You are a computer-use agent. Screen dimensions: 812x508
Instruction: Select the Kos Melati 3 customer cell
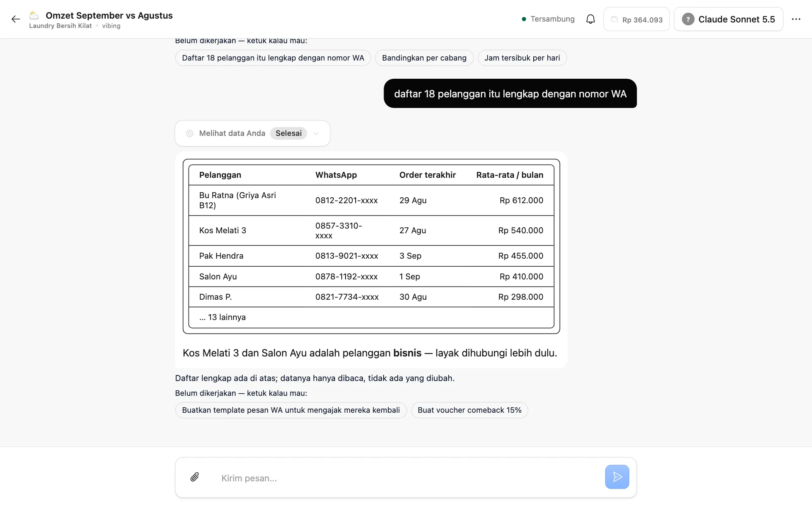coord(247,230)
